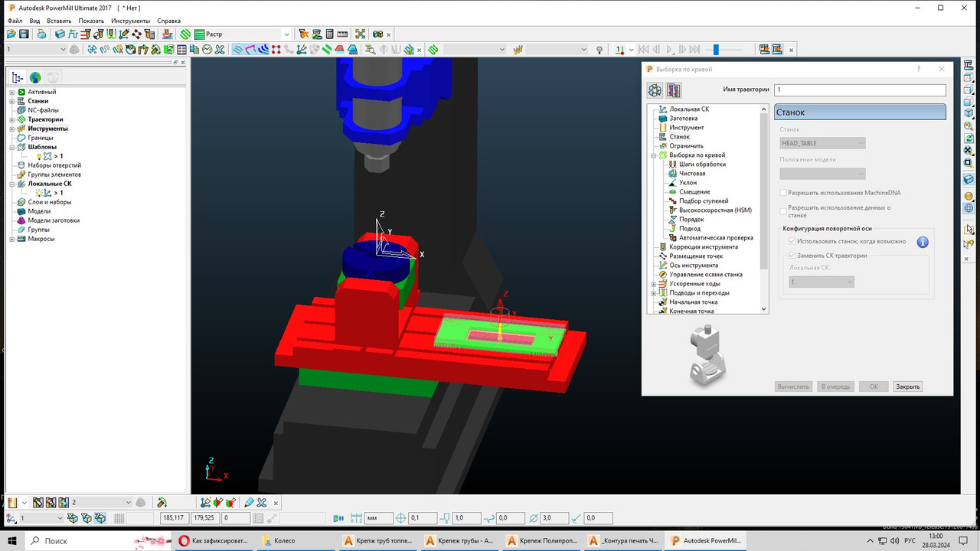Open the Показать menu
The height and width of the screenshot is (551, 980).
point(91,21)
